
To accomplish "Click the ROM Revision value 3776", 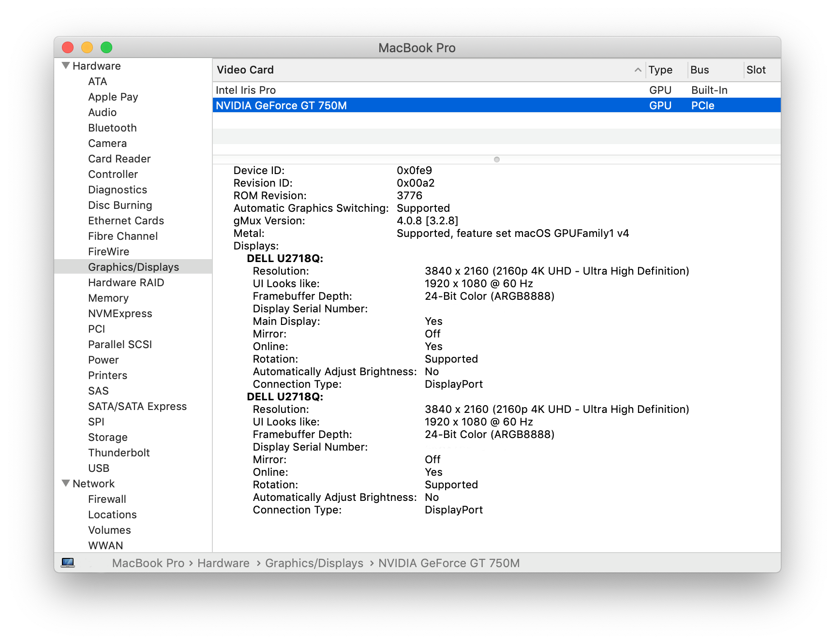I will coord(409,196).
